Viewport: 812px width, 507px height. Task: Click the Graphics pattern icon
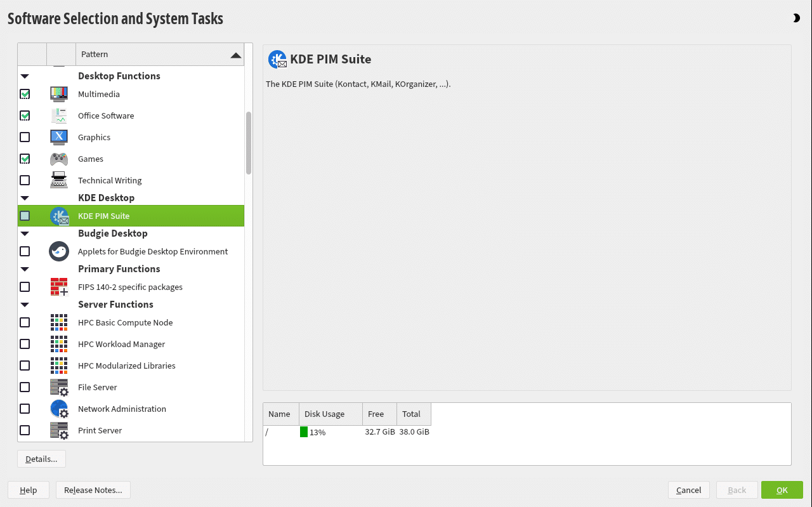coord(59,137)
